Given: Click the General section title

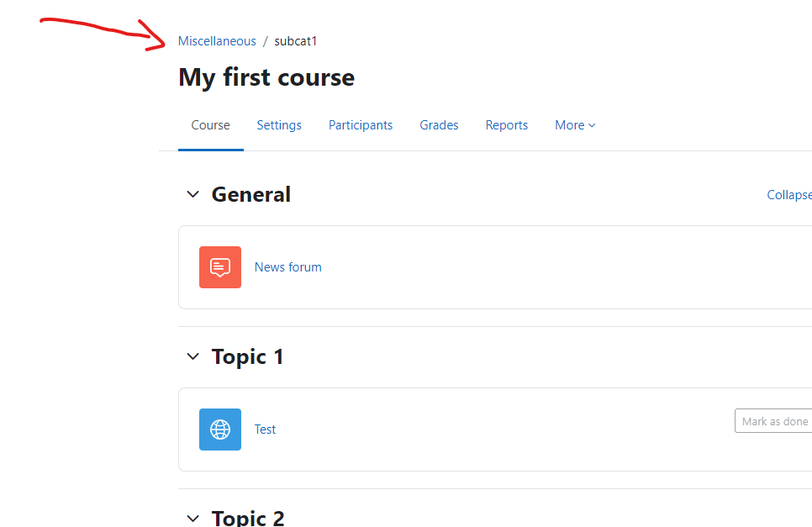Looking at the screenshot, I should coord(251,195).
